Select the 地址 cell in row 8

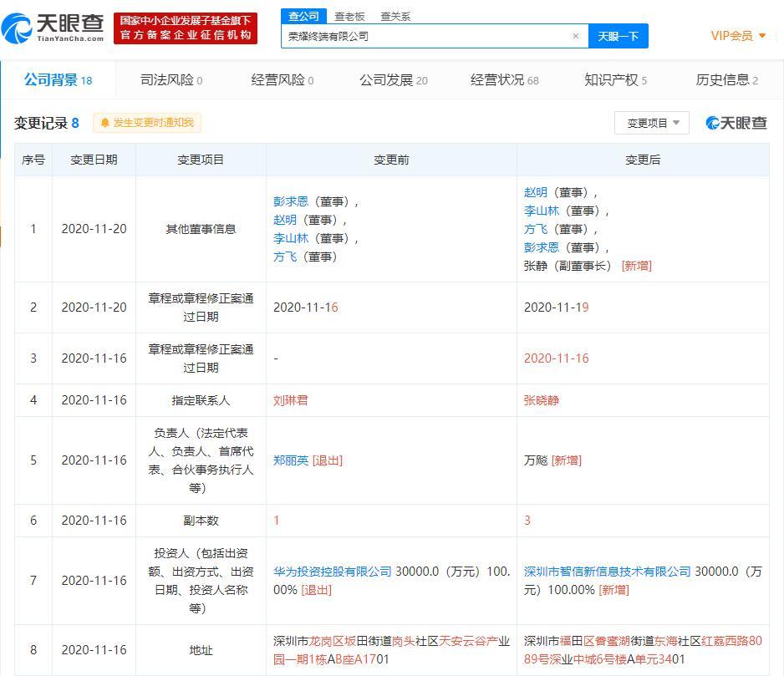pos(201,650)
